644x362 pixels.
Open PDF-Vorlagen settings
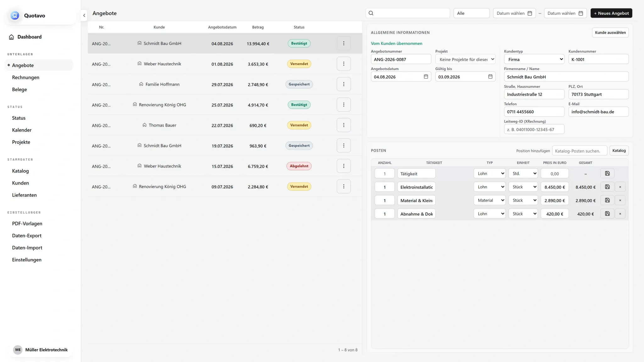[27, 224]
